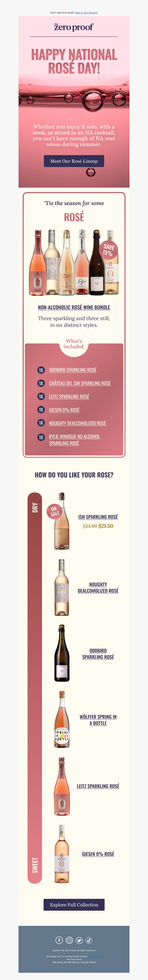Click the ISH Sparkling Rosé product title
The image size is (148, 980).
click(98, 517)
